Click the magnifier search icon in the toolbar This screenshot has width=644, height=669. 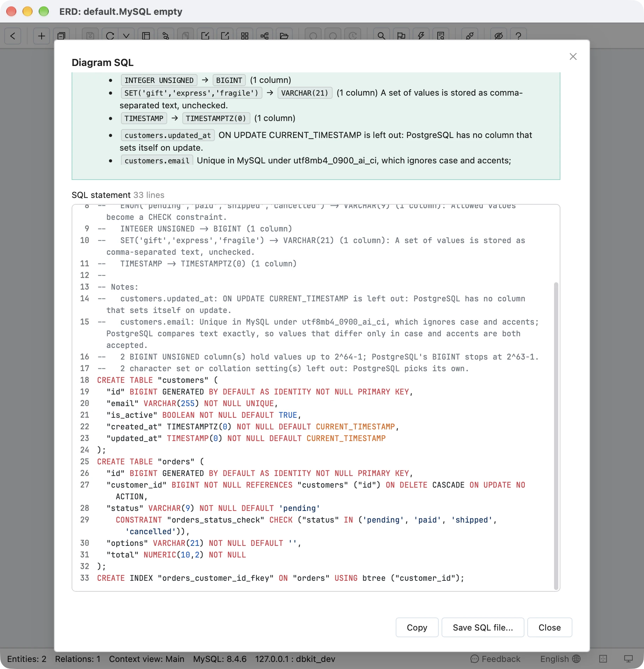click(381, 36)
